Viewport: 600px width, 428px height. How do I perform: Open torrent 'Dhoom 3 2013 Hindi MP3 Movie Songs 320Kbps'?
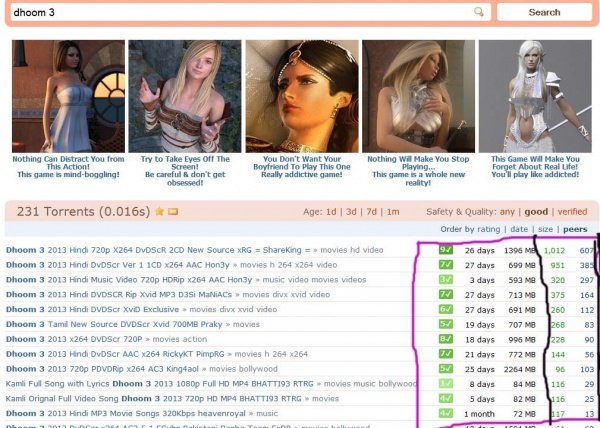126,413
